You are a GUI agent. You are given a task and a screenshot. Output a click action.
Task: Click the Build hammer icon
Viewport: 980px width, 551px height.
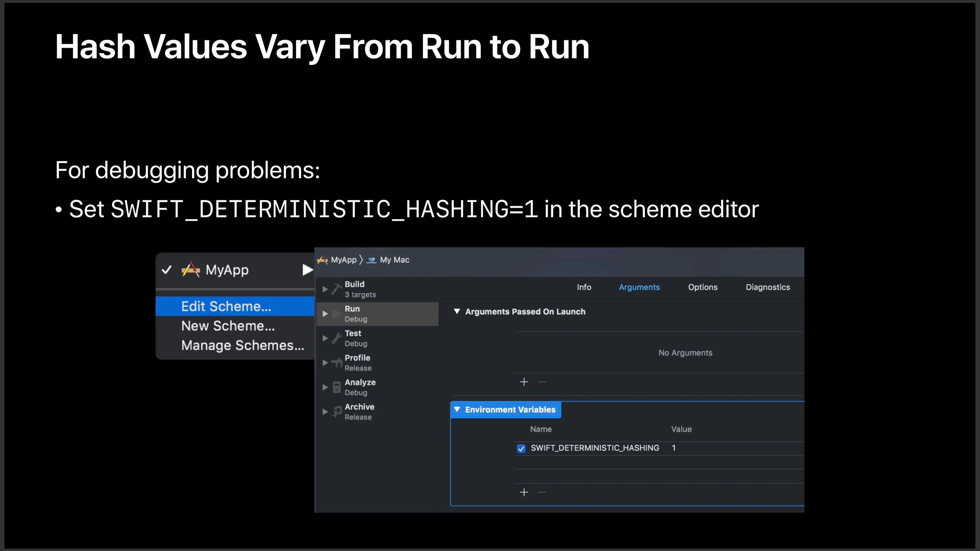coord(337,289)
